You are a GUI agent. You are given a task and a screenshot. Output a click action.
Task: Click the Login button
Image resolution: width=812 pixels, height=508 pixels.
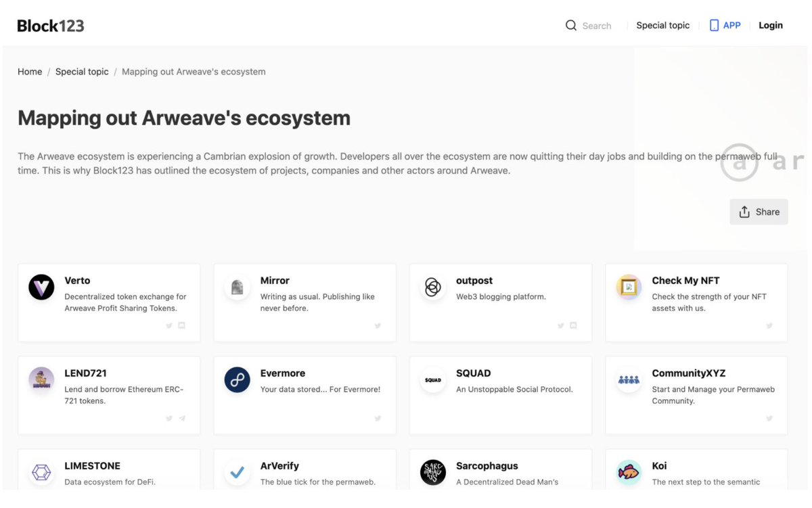770,25
